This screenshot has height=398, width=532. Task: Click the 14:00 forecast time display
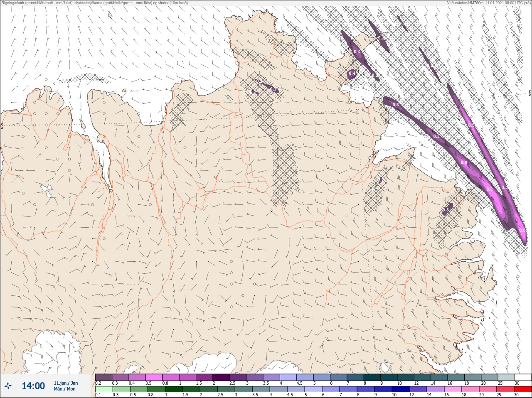point(33,386)
